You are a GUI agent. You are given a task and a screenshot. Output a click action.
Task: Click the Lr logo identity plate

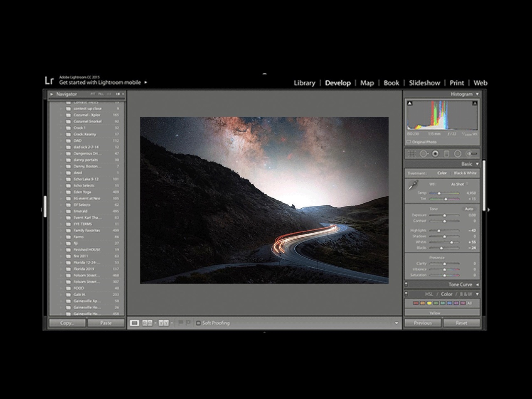[x=49, y=81]
